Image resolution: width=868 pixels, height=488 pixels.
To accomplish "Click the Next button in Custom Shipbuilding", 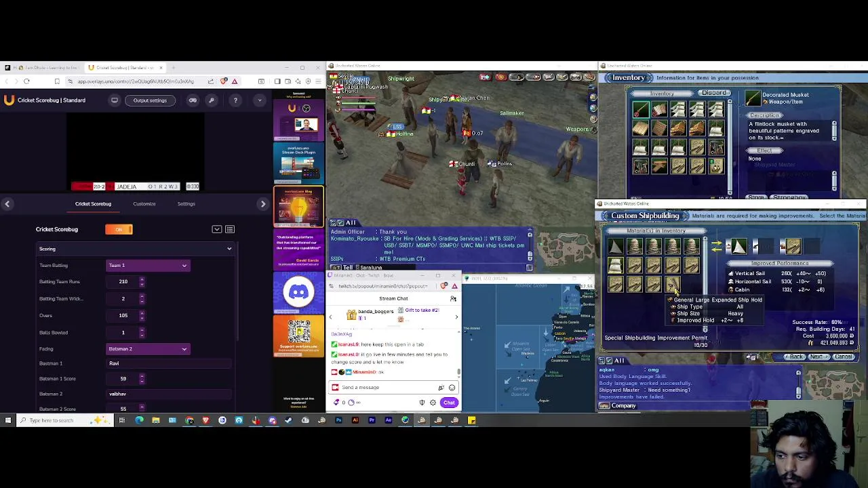I will [x=817, y=357].
